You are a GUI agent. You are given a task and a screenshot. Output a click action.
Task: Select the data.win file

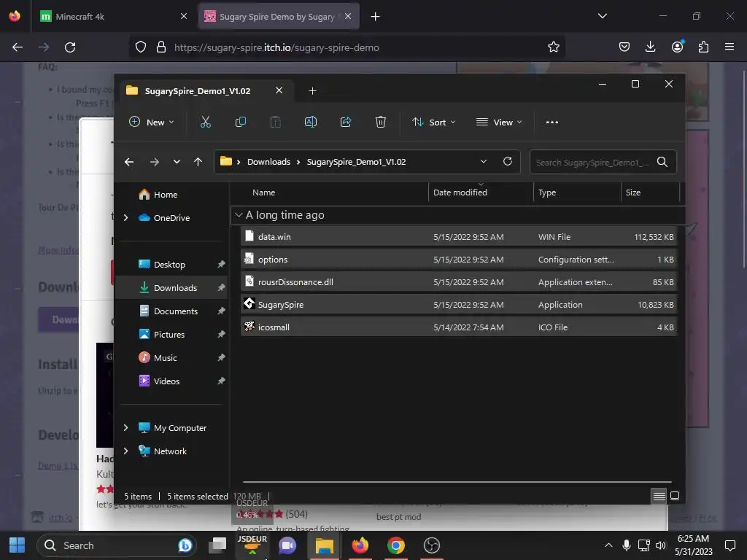point(459,237)
